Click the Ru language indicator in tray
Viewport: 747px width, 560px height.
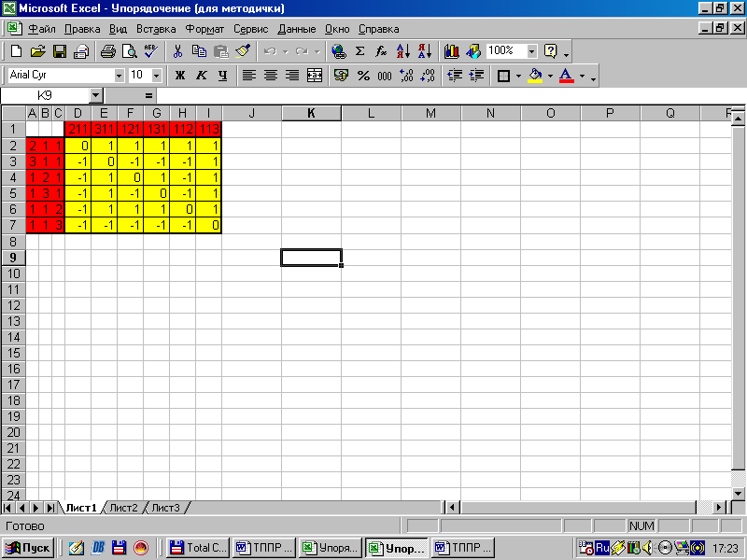[602, 548]
